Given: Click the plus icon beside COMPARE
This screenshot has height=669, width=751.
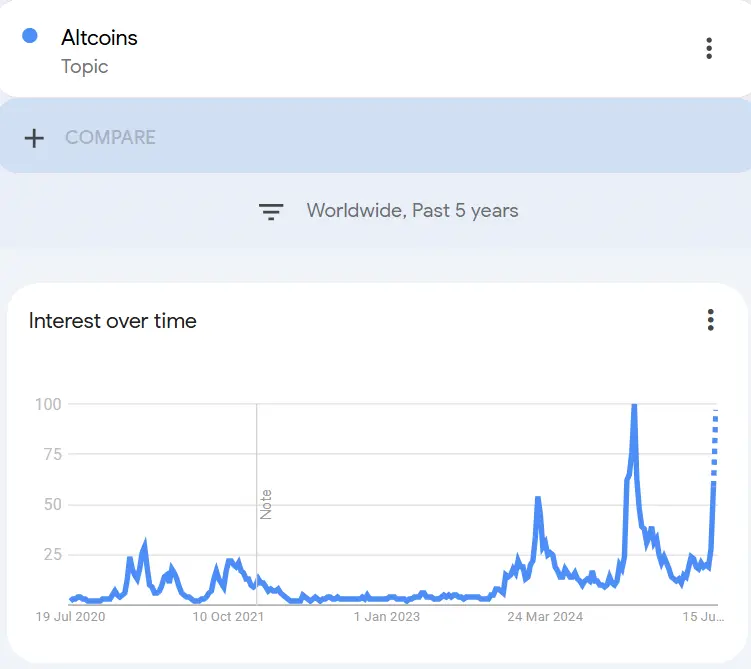Looking at the screenshot, I should point(34,138).
